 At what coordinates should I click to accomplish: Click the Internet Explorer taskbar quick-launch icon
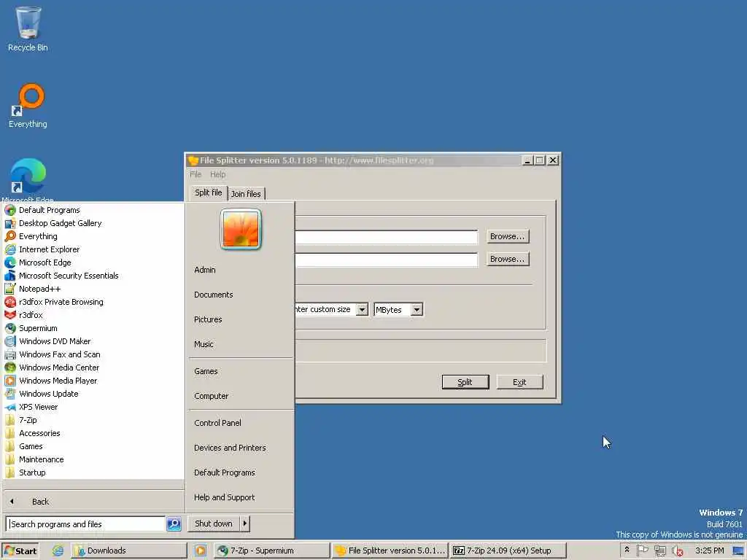58,551
